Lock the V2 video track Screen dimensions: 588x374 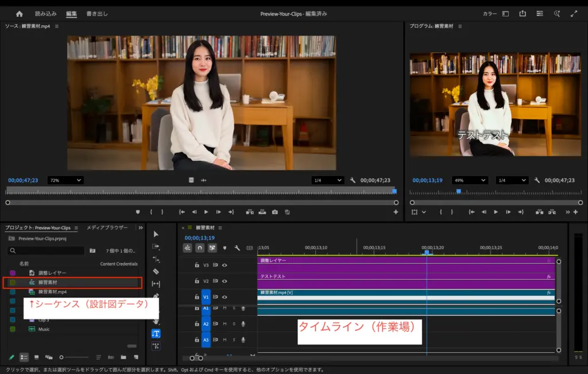(197, 282)
